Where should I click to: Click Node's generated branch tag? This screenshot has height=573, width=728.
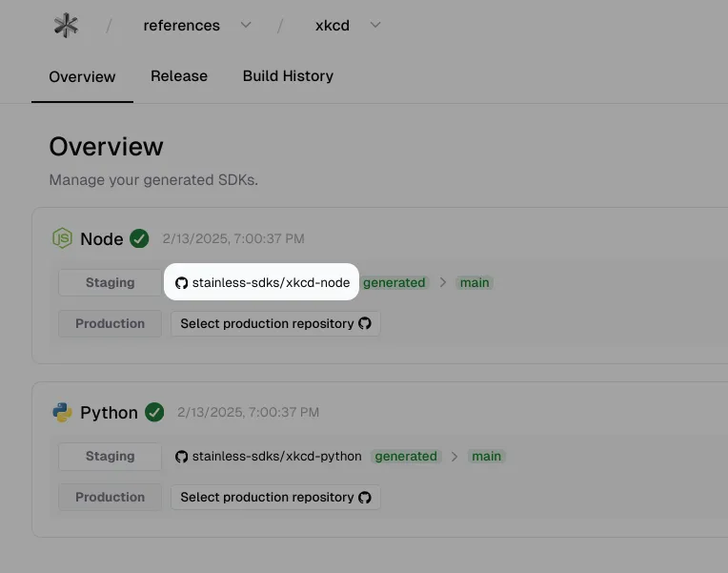tap(394, 282)
